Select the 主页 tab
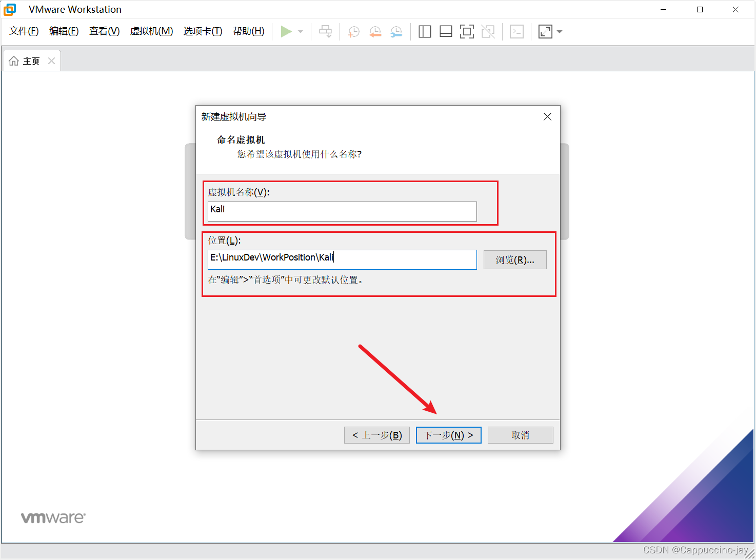 coord(31,61)
